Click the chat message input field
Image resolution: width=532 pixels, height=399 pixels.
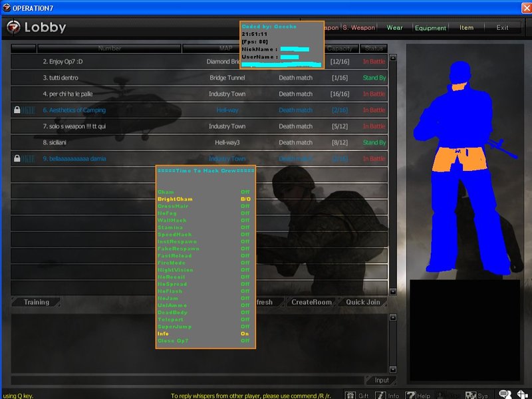188,380
